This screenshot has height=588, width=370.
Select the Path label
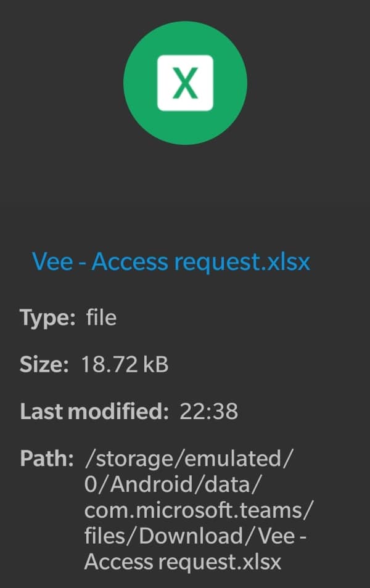click(41, 459)
